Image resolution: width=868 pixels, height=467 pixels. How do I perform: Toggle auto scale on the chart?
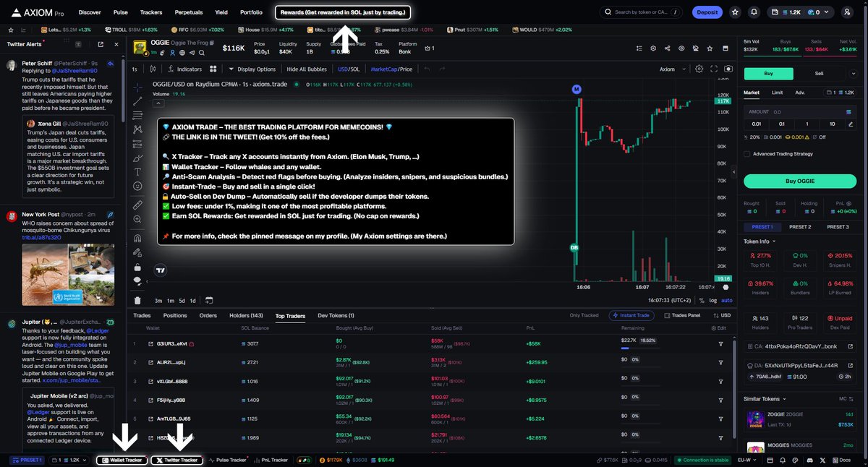(x=727, y=300)
